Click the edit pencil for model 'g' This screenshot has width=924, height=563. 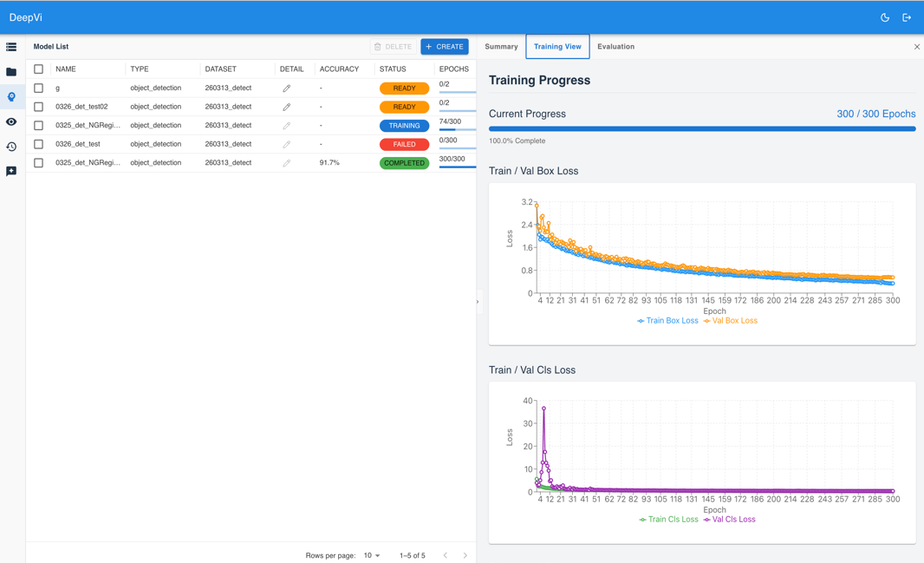point(286,88)
